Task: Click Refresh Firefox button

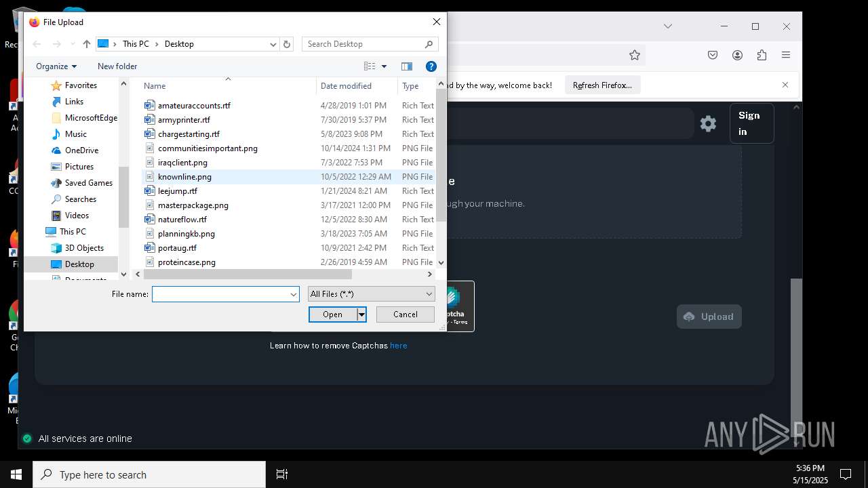Action: click(602, 85)
